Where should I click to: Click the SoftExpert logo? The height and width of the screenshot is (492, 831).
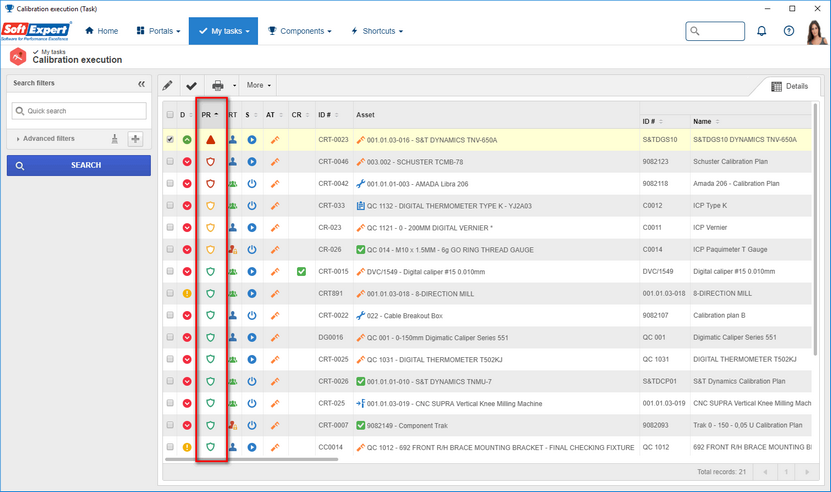click(x=36, y=31)
